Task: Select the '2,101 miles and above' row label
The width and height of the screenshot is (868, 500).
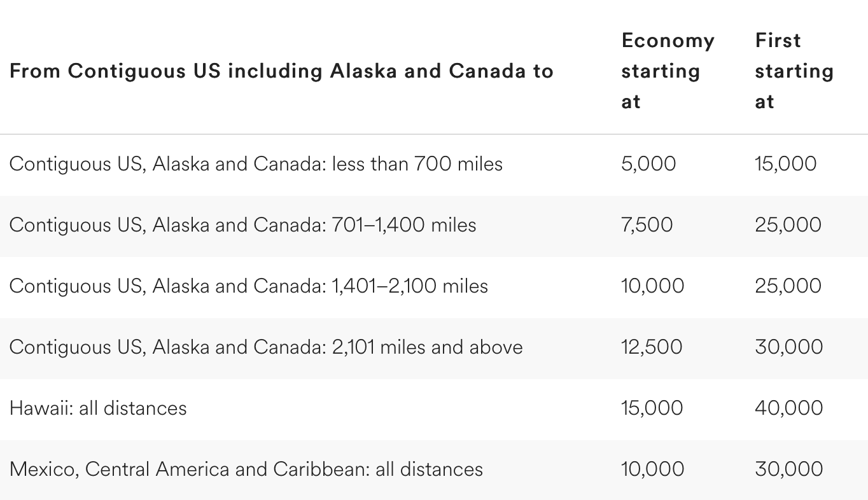Action: (266, 347)
